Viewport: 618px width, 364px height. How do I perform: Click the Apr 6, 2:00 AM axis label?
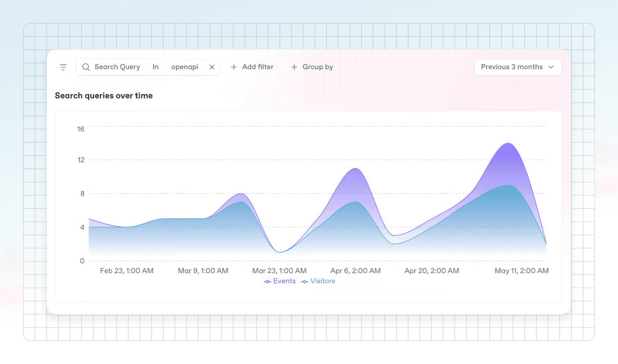tap(356, 271)
